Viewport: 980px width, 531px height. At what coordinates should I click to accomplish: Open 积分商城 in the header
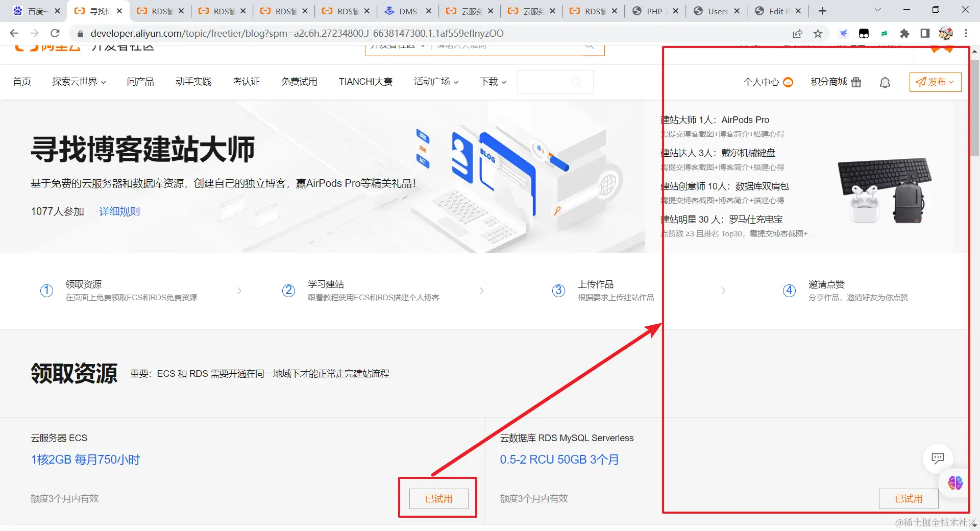(836, 82)
